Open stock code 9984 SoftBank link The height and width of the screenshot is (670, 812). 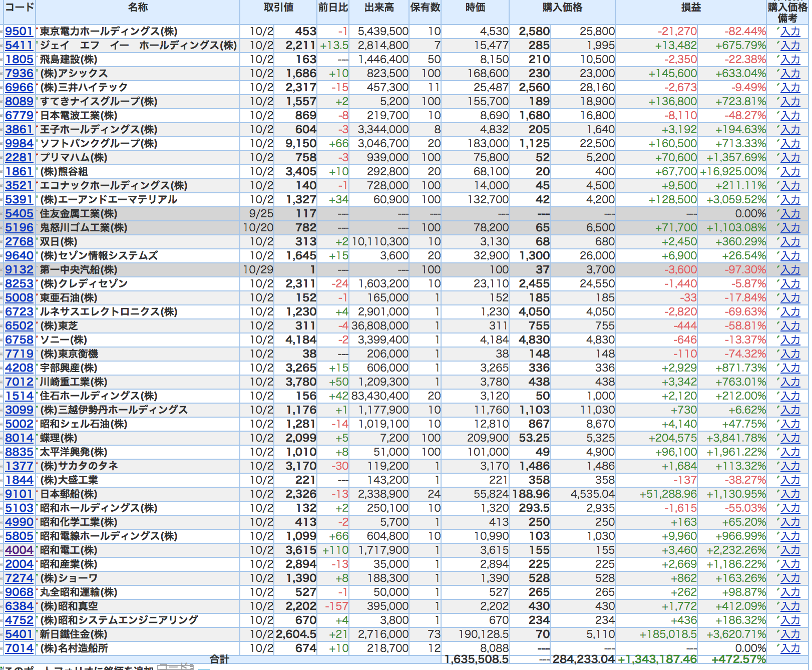[x=19, y=143]
